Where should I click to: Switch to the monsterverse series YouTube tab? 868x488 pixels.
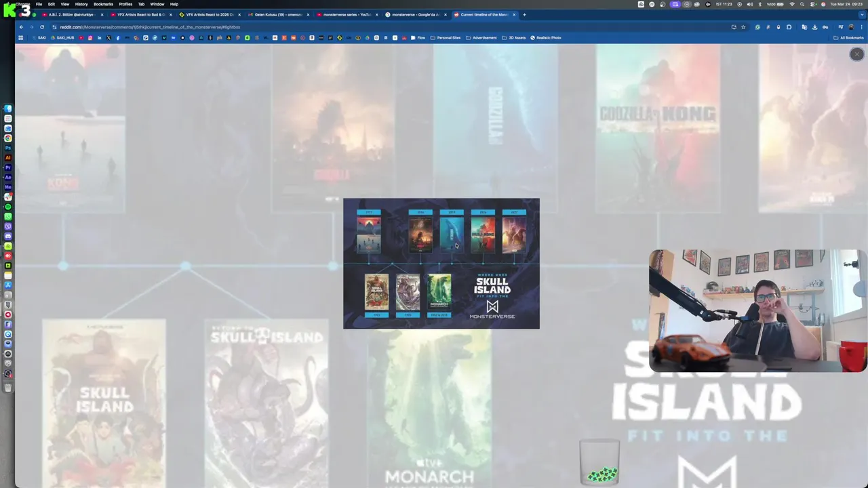pyautogui.click(x=347, y=14)
